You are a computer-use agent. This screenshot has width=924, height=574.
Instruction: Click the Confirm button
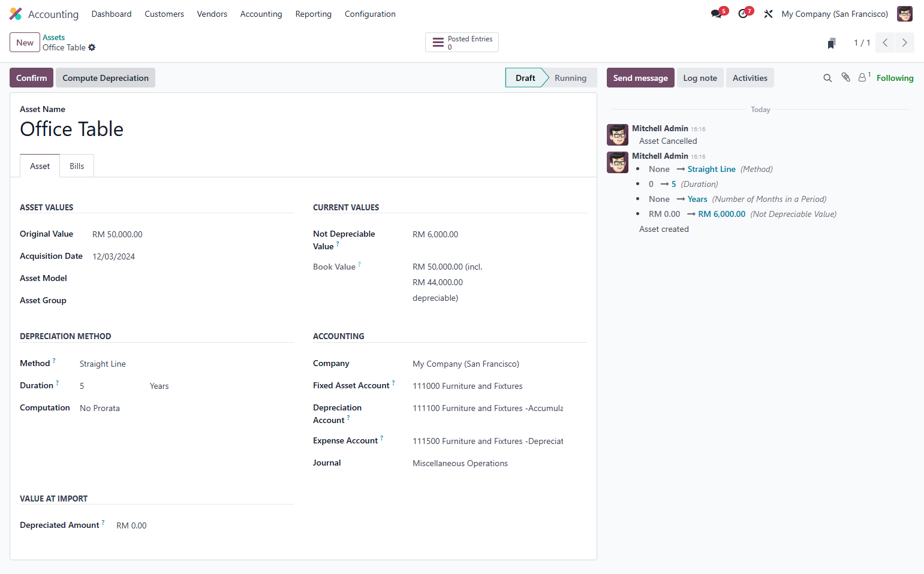31,78
